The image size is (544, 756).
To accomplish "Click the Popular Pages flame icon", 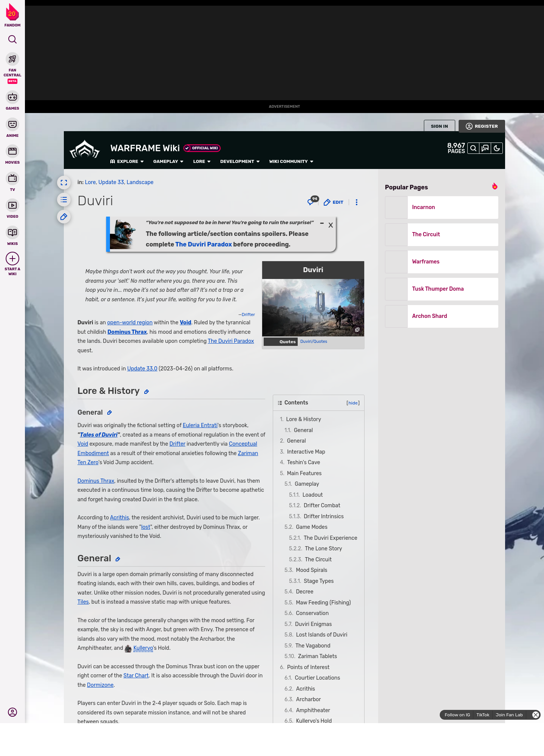I will coord(495,186).
